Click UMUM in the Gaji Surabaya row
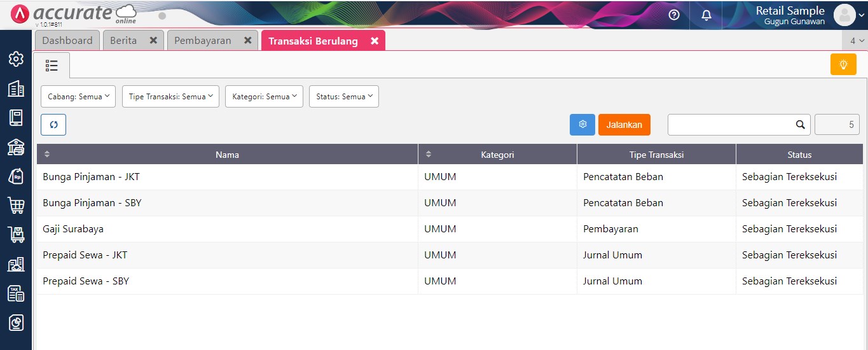868x350 pixels. click(x=440, y=229)
